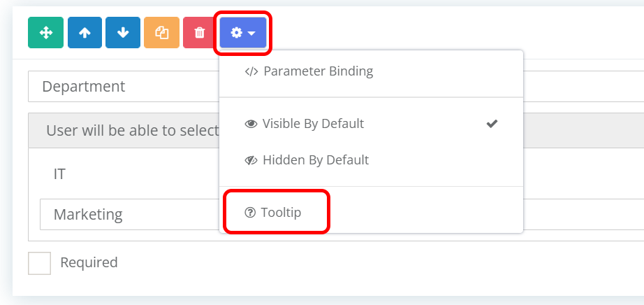The height and width of the screenshot is (305, 644).
Task: Move field down with arrow button
Action: coord(123,32)
